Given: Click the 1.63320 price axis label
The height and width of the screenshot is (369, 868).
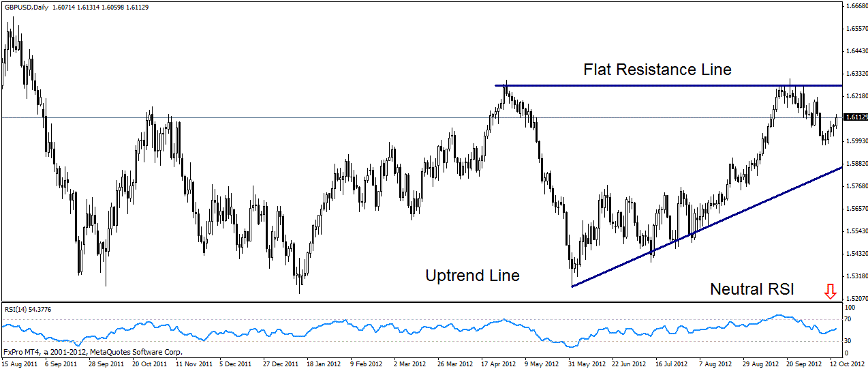Looking at the screenshot, I should 856,74.
